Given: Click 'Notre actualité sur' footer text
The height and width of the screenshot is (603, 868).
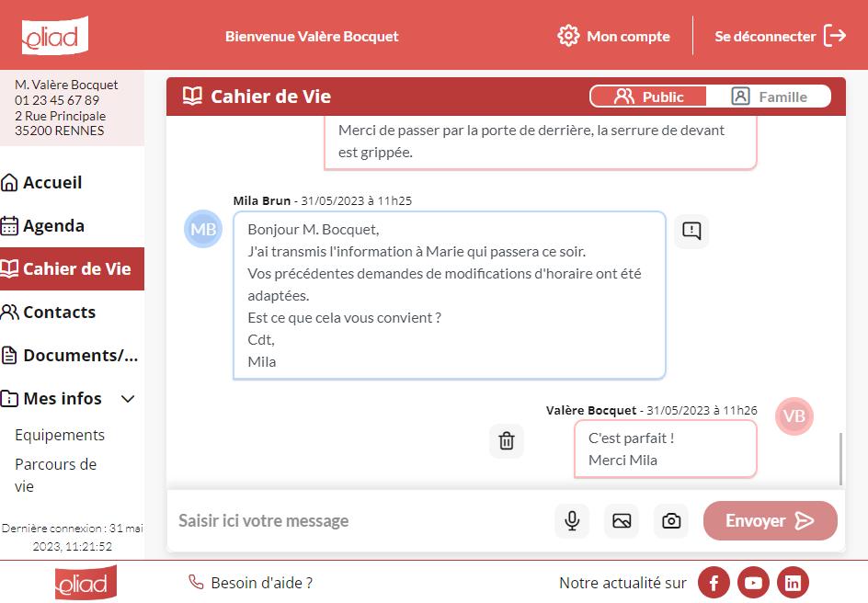Looking at the screenshot, I should point(622,583).
